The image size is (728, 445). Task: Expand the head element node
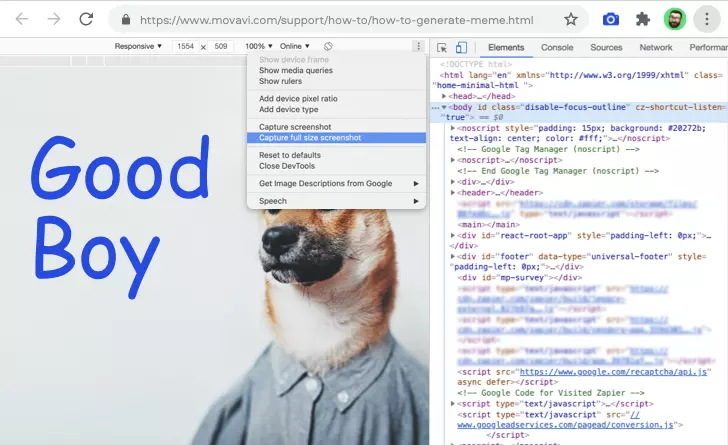444,96
